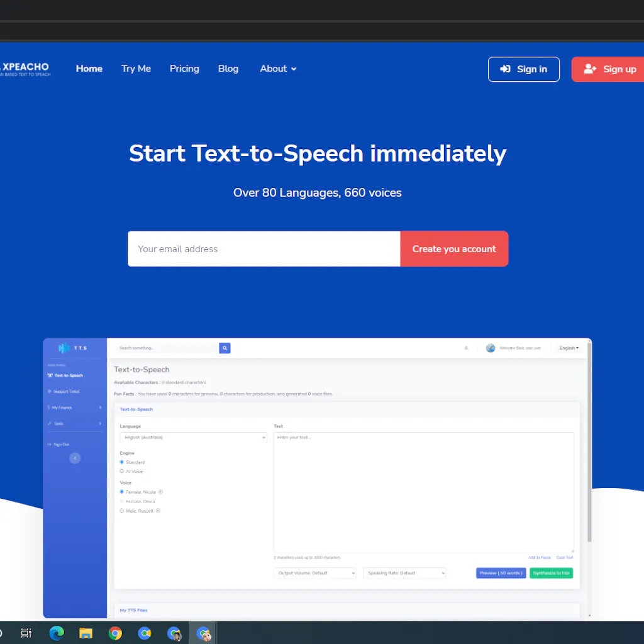644x644 pixels.
Task: Select the AI Voice engine option
Action: click(122, 471)
